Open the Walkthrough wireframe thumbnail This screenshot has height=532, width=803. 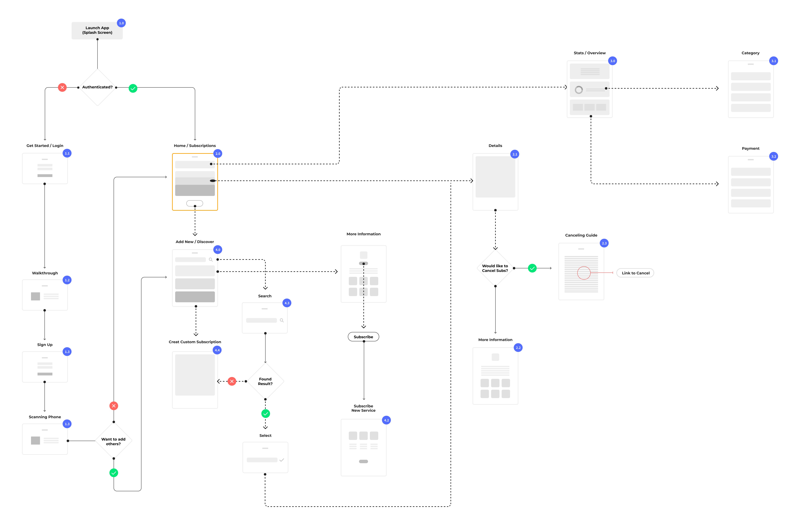click(45, 295)
